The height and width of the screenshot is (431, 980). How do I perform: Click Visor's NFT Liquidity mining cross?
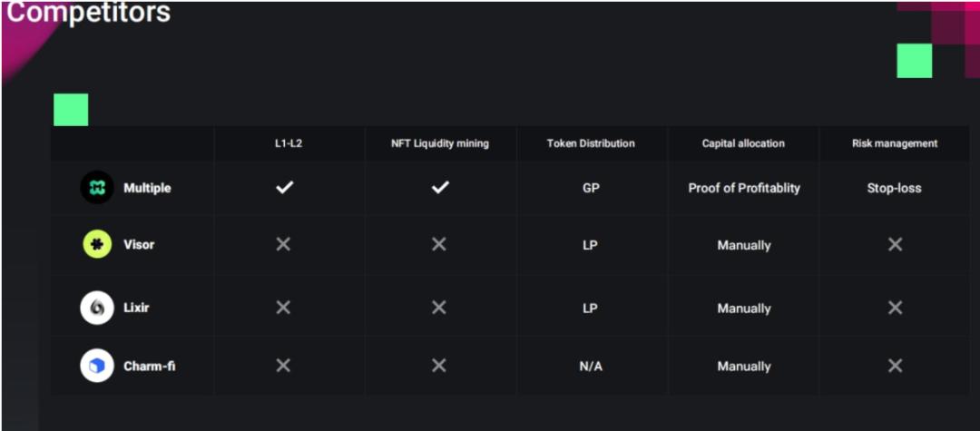(x=439, y=244)
